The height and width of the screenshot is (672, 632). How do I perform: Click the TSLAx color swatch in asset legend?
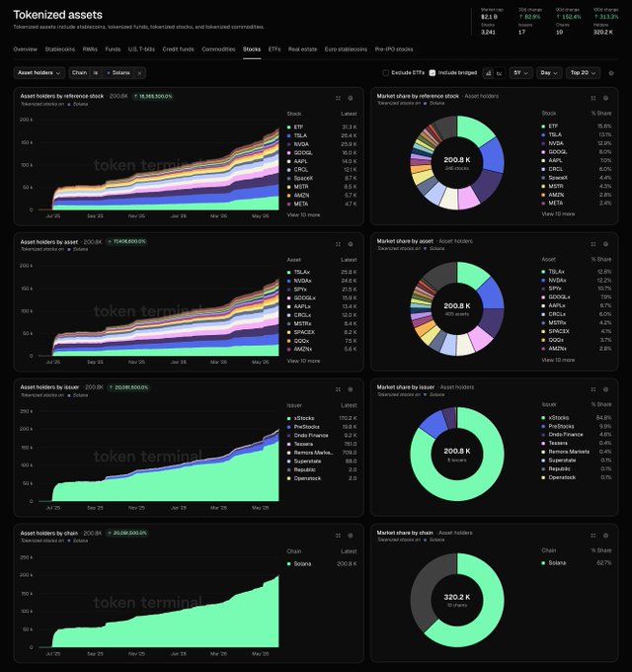click(x=288, y=273)
